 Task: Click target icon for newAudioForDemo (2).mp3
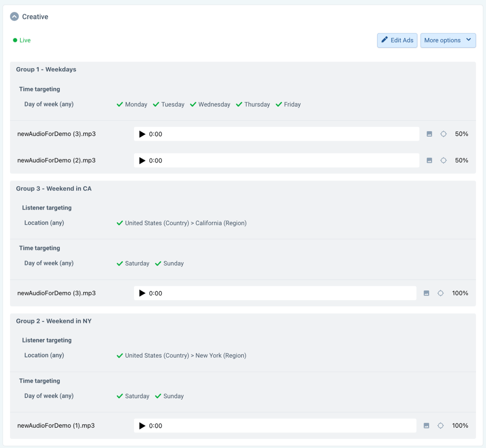(443, 160)
